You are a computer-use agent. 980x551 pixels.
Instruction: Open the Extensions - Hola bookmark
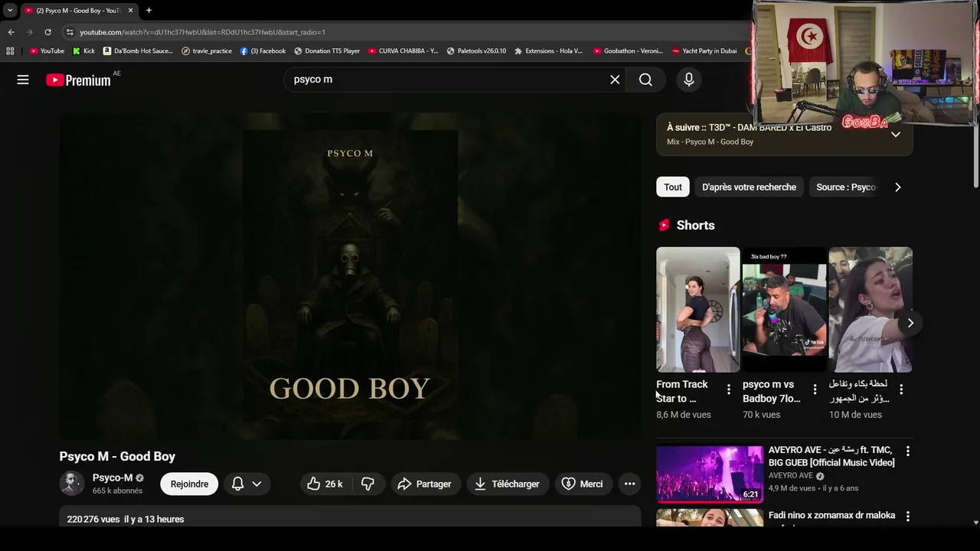548,51
